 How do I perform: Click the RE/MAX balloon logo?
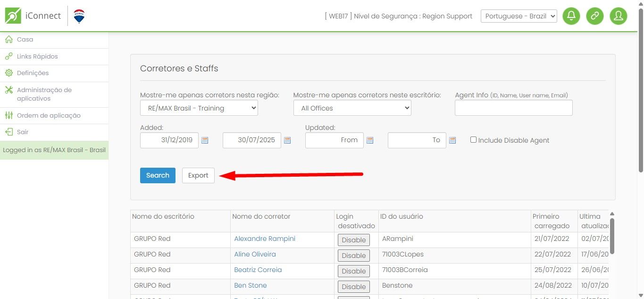79,16
